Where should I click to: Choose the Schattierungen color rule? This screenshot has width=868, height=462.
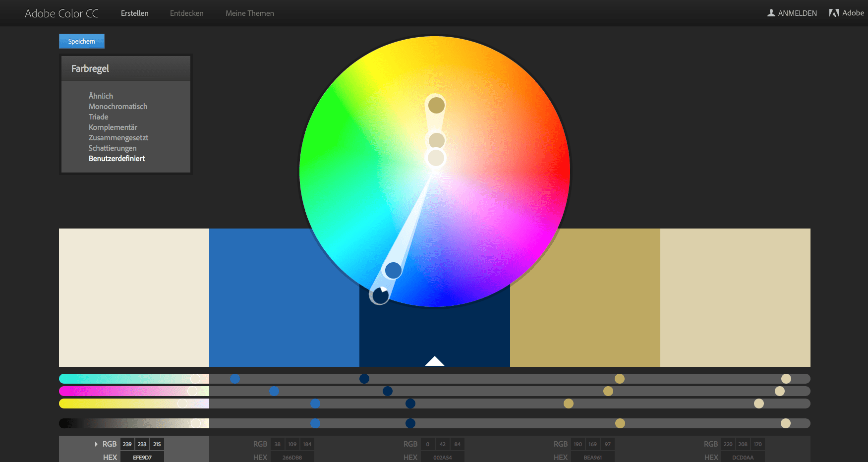[112, 148]
